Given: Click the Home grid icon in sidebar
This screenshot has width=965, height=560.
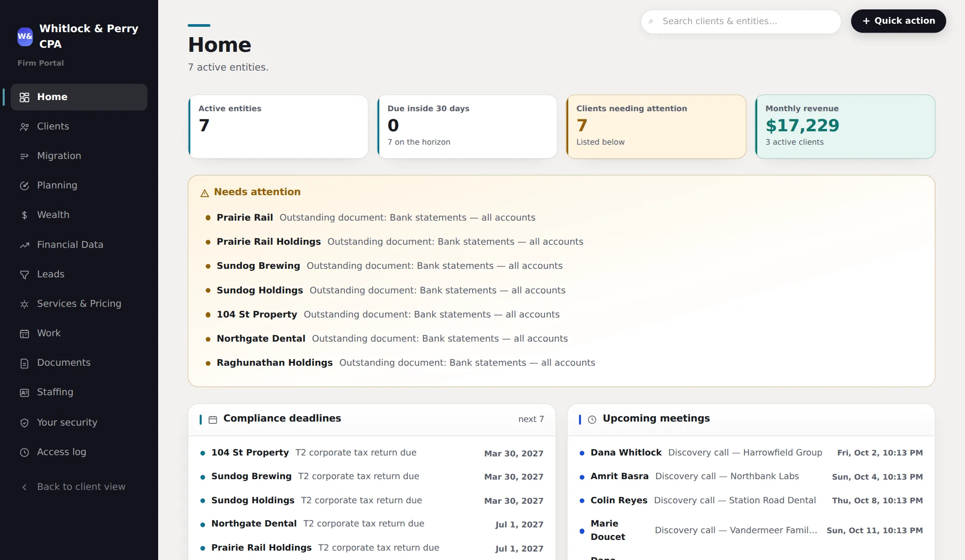Looking at the screenshot, I should coord(25,97).
